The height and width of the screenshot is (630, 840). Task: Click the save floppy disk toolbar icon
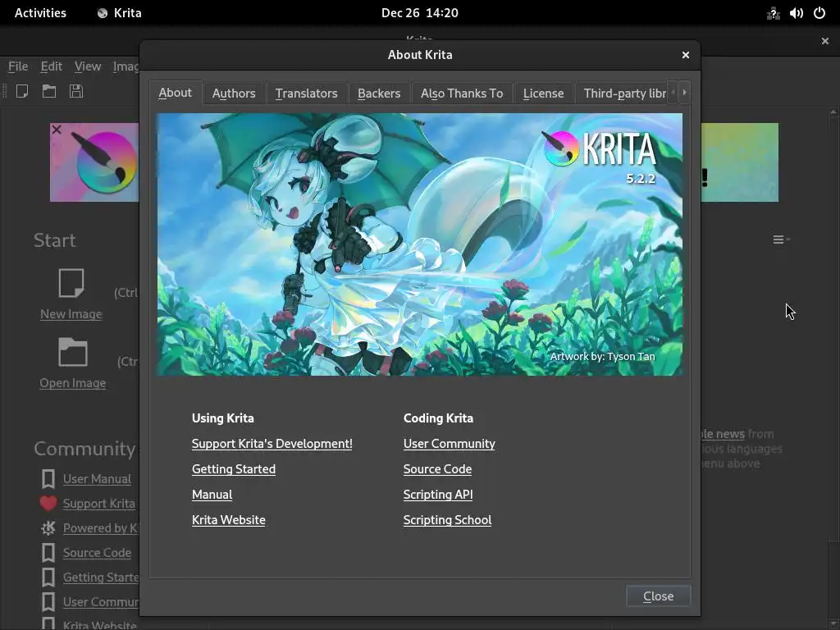tap(76, 91)
